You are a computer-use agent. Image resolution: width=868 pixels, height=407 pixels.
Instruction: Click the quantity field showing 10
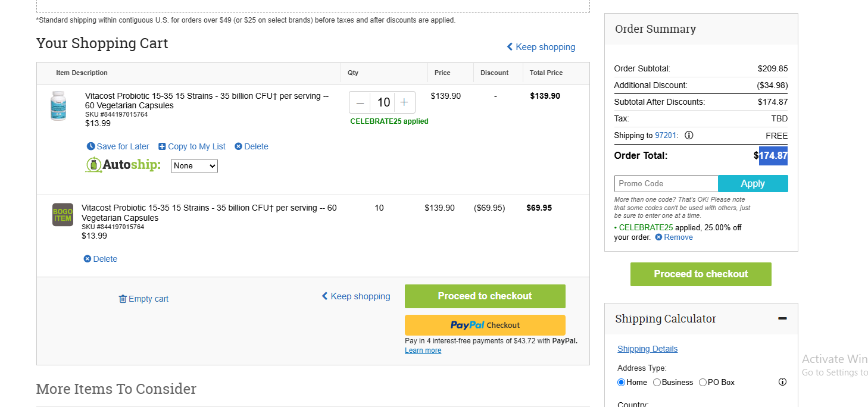[383, 102]
